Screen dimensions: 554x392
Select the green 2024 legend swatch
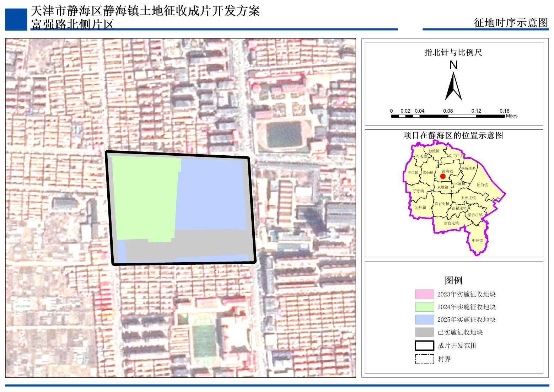pos(424,307)
